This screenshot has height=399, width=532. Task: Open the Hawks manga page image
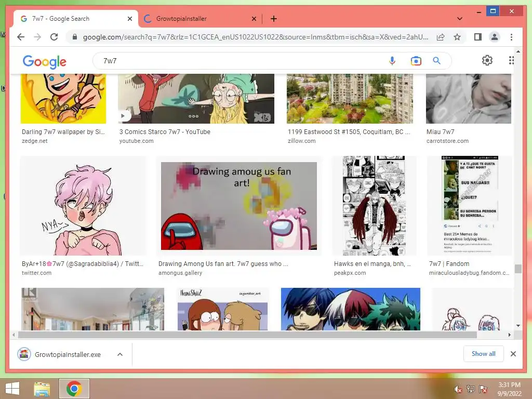click(374, 206)
